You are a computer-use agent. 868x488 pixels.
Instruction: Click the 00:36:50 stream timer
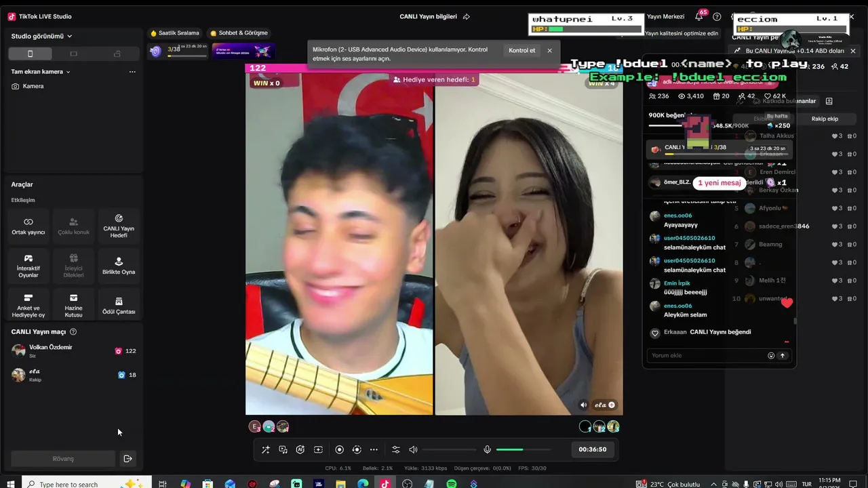tap(592, 449)
